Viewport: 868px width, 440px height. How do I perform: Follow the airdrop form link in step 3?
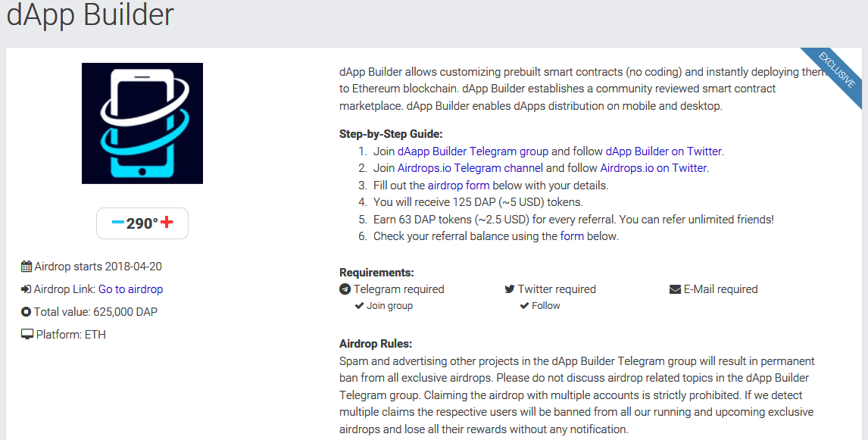pos(458,185)
